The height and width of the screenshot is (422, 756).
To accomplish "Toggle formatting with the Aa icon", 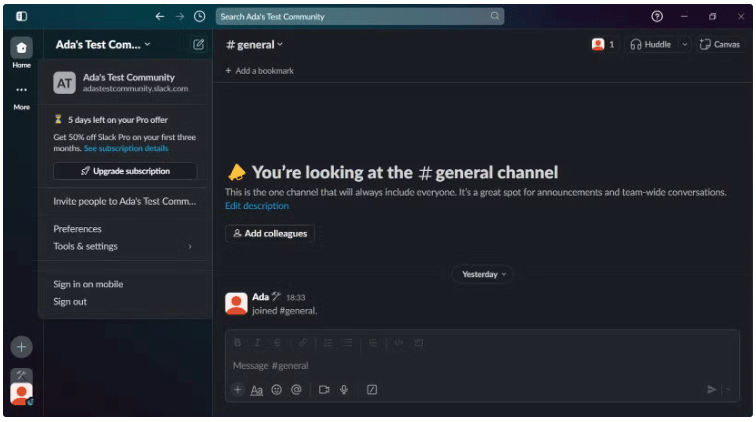I will pyautogui.click(x=256, y=390).
